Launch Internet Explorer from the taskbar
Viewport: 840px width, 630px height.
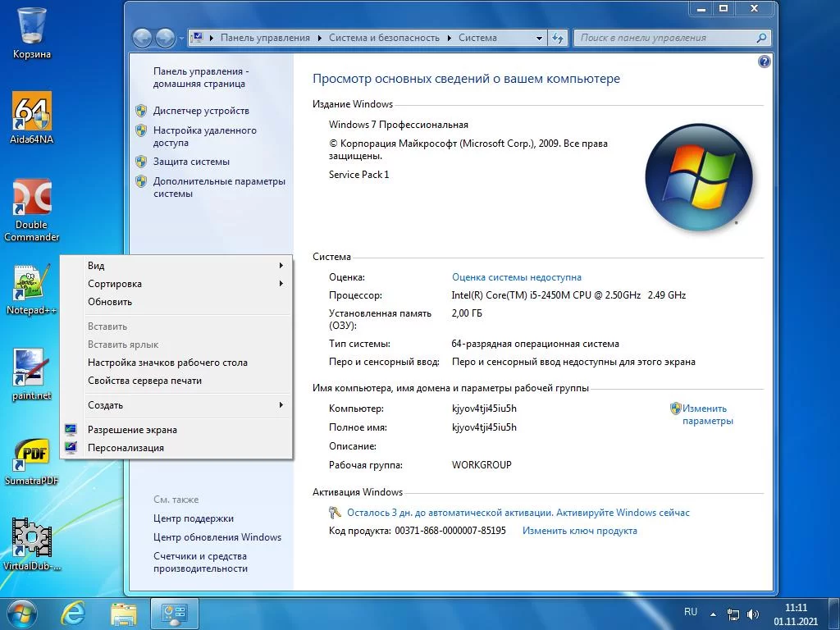tap(73, 613)
